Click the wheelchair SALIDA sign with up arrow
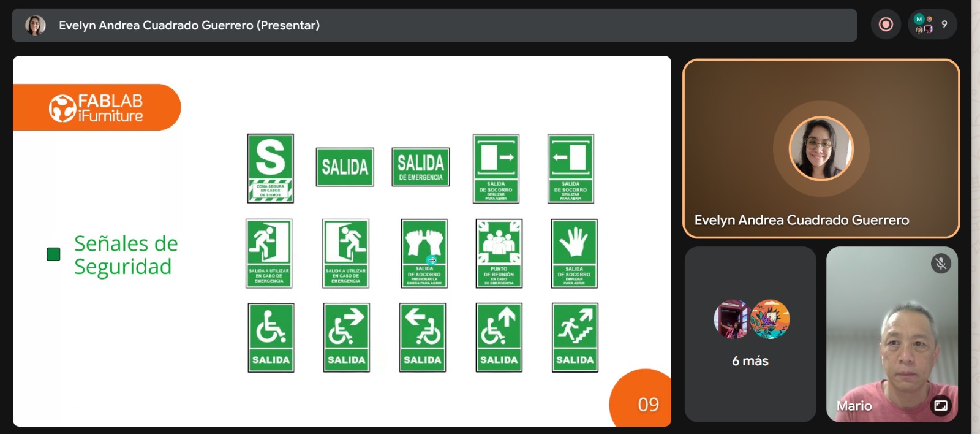The width and height of the screenshot is (980, 434). [499, 337]
